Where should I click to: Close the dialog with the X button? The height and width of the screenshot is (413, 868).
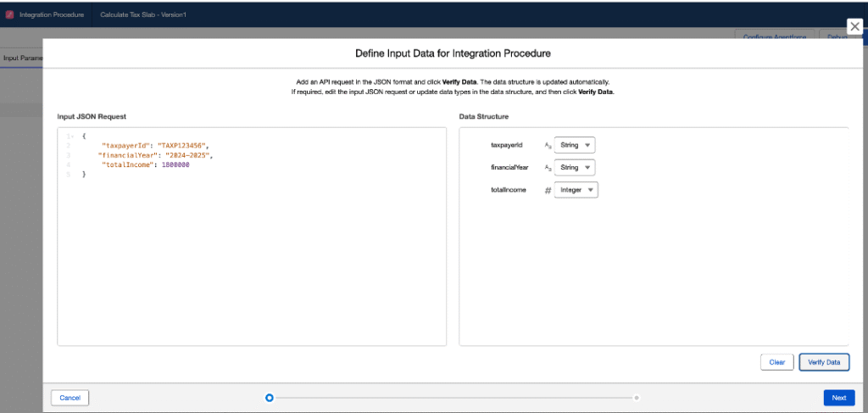pos(854,26)
